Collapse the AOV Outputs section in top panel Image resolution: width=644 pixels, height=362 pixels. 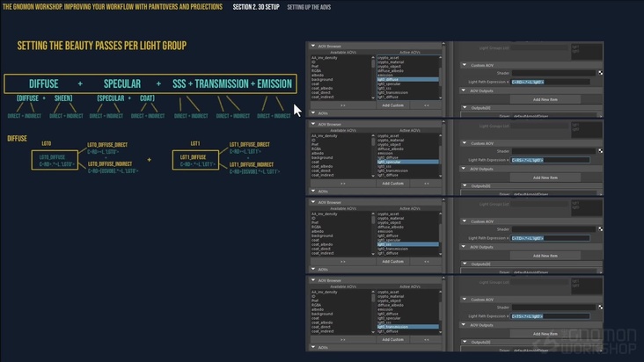tap(465, 90)
